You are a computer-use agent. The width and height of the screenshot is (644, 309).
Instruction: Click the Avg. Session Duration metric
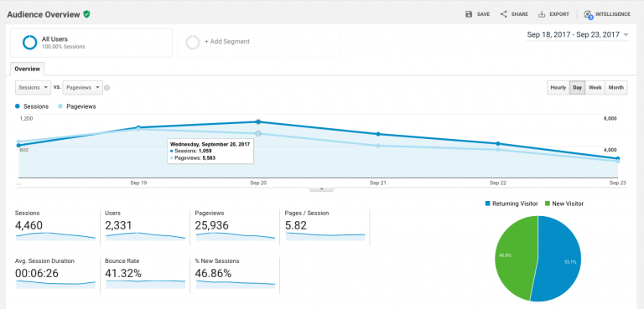coord(55,274)
